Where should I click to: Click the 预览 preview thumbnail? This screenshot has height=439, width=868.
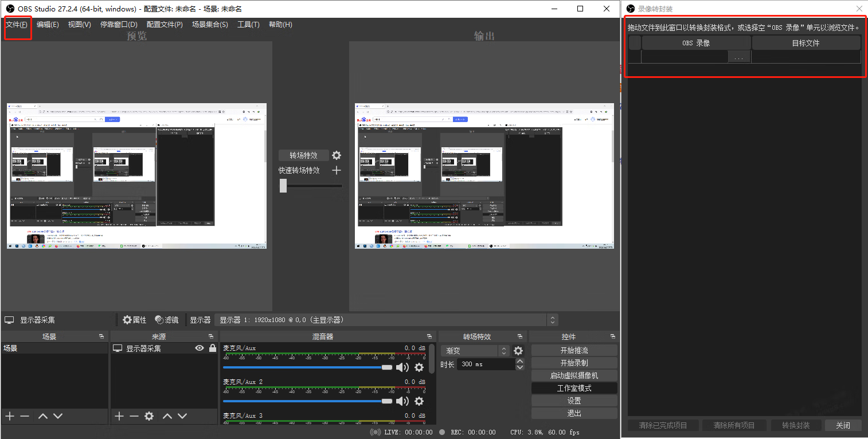pos(137,176)
